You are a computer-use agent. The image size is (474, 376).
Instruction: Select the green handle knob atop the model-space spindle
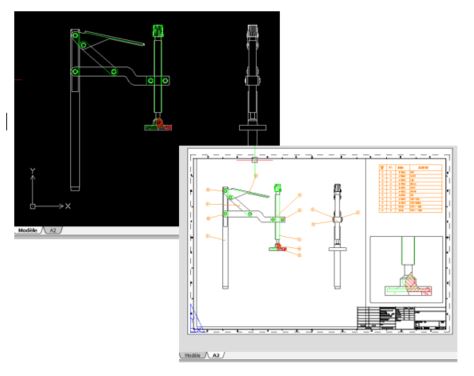[x=158, y=31]
